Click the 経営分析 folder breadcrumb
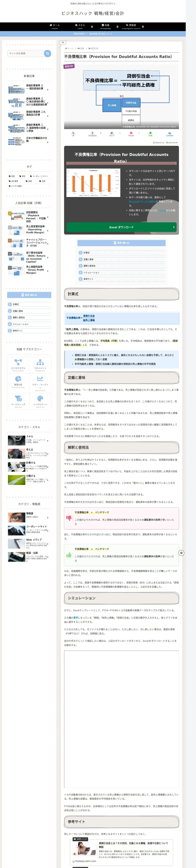The height and width of the screenshot is (868, 196). [x=94, y=48]
